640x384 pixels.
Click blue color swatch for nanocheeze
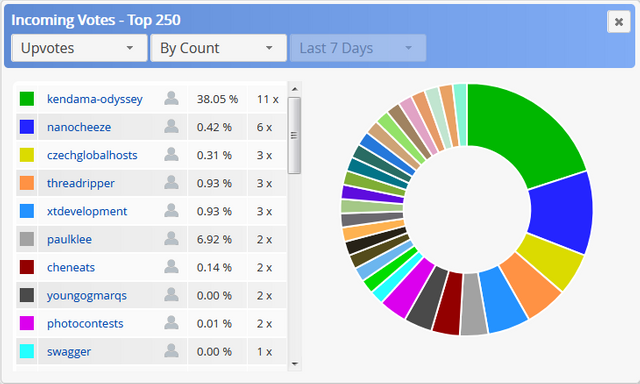click(x=27, y=127)
